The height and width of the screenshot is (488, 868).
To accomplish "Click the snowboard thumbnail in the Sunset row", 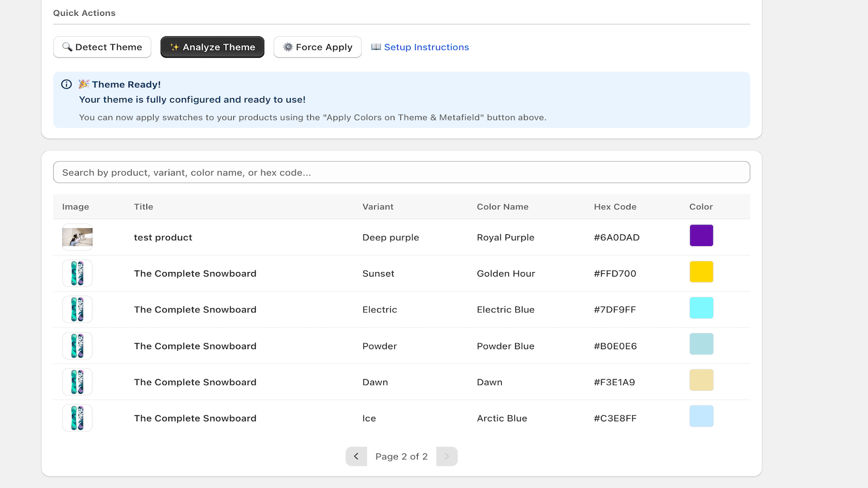I will (77, 273).
